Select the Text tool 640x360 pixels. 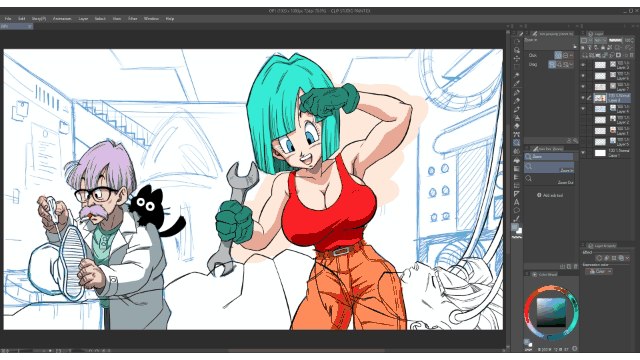tap(517, 202)
